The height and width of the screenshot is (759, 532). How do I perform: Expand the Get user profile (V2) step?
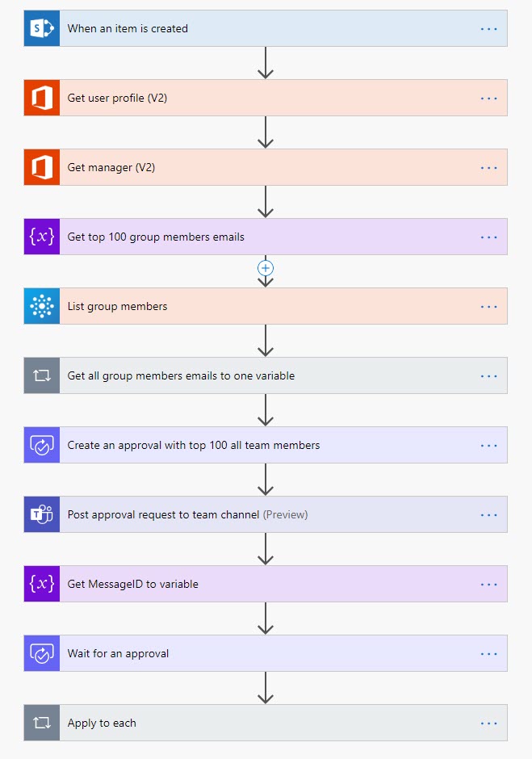click(x=242, y=98)
